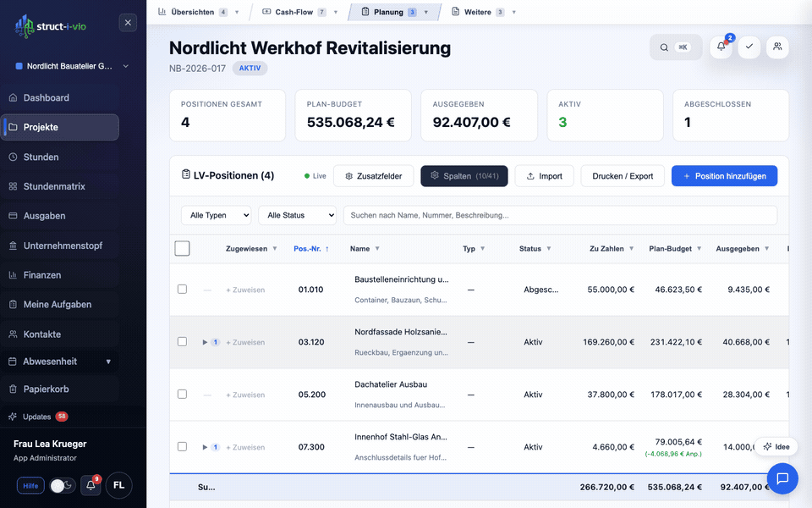Check the row checkbox for Dachatelier Ausbau
Screen dimensions: 812x508
(182, 395)
